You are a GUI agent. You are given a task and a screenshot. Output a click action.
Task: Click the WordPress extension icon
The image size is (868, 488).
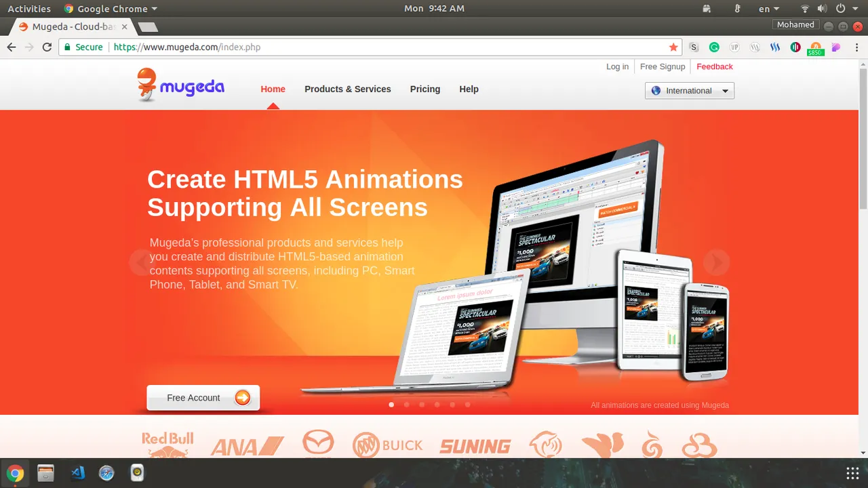[755, 47]
